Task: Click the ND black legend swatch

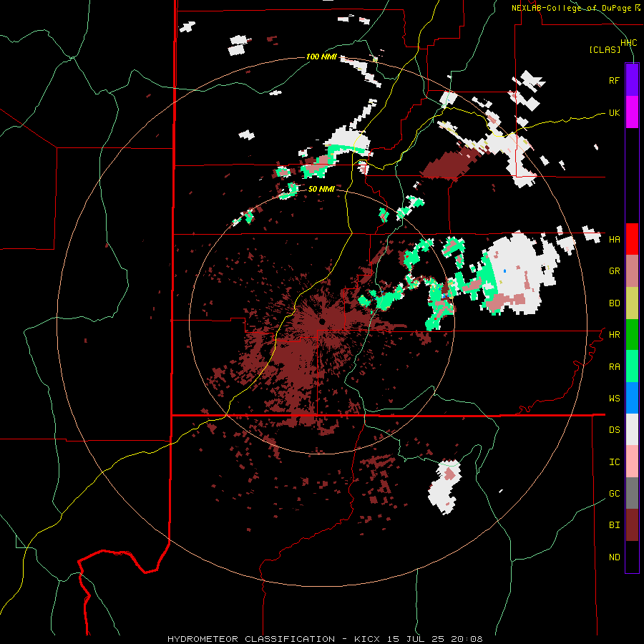Action: coord(632,557)
